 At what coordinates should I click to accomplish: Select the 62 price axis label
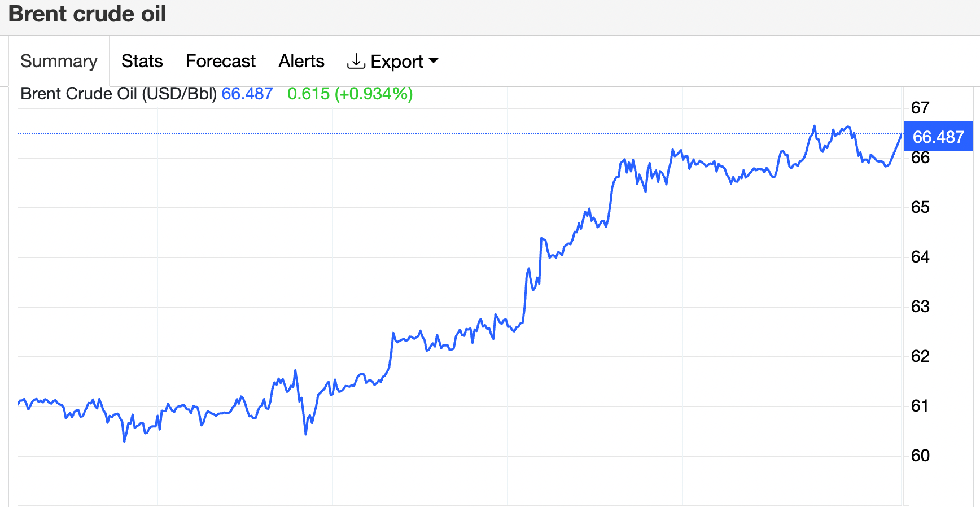coord(920,356)
